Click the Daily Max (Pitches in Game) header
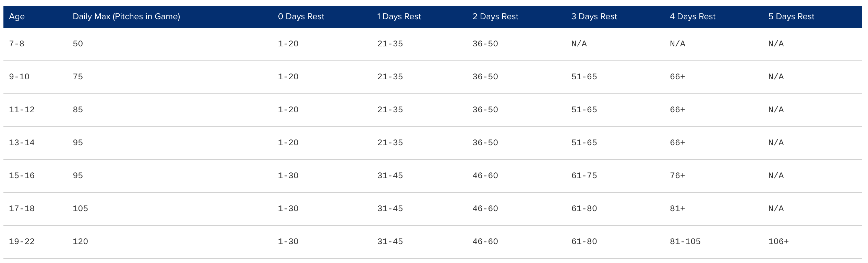The height and width of the screenshot is (263, 868). pyautogui.click(x=126, y=16)
